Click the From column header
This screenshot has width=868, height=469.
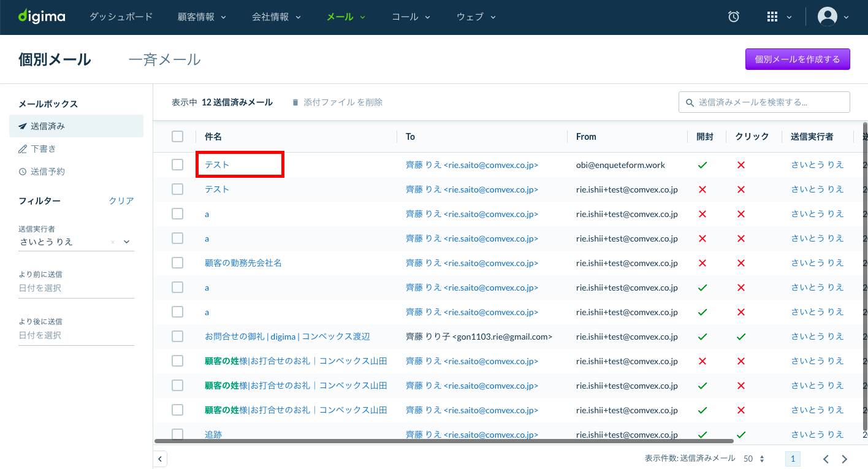pyautogui.click(x=586, y=137)
